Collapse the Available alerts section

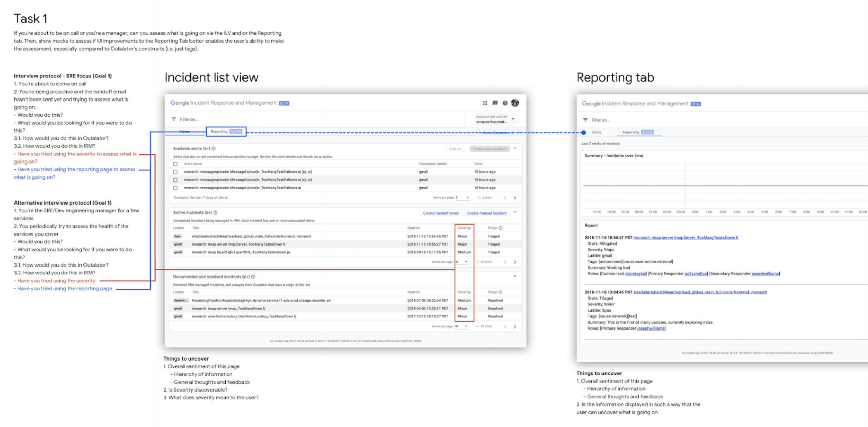(x=515, y=148)
